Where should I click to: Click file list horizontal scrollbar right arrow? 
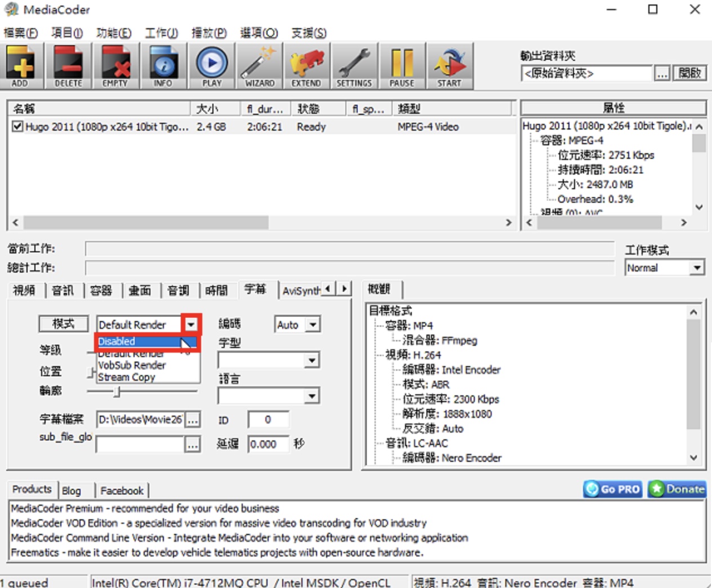(x=509, y=222)
